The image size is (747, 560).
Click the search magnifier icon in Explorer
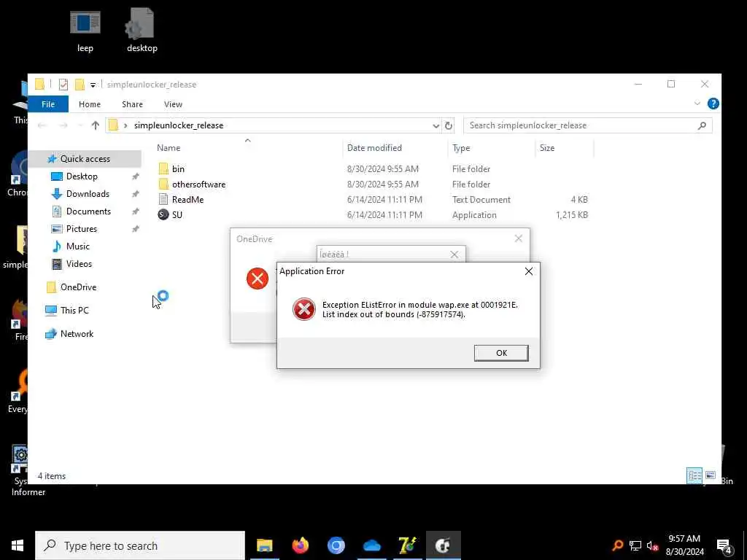[702, 125]
